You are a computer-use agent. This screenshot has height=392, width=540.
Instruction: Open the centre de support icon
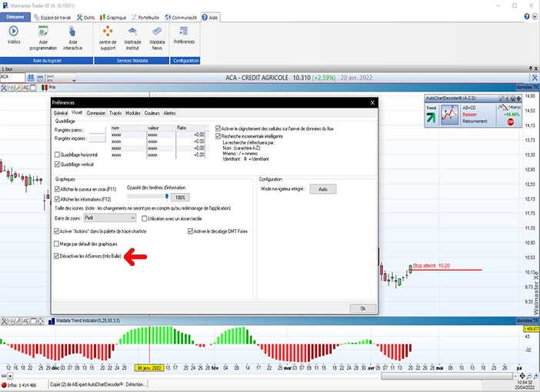click(108, 32)
